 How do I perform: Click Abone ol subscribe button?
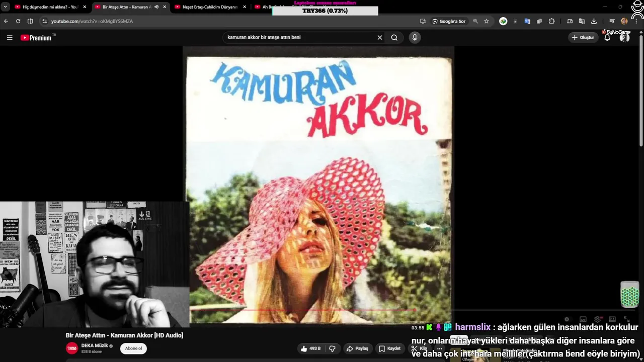(133, 348)
